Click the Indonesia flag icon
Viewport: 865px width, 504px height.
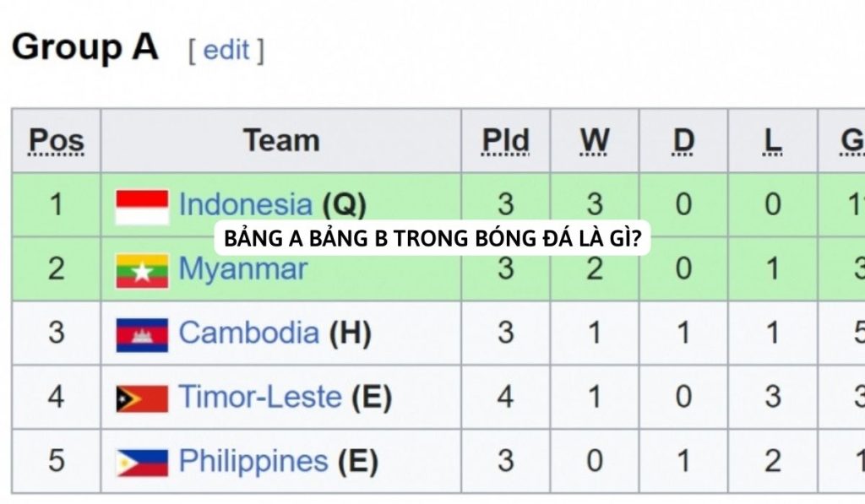[x=142, y=207]
